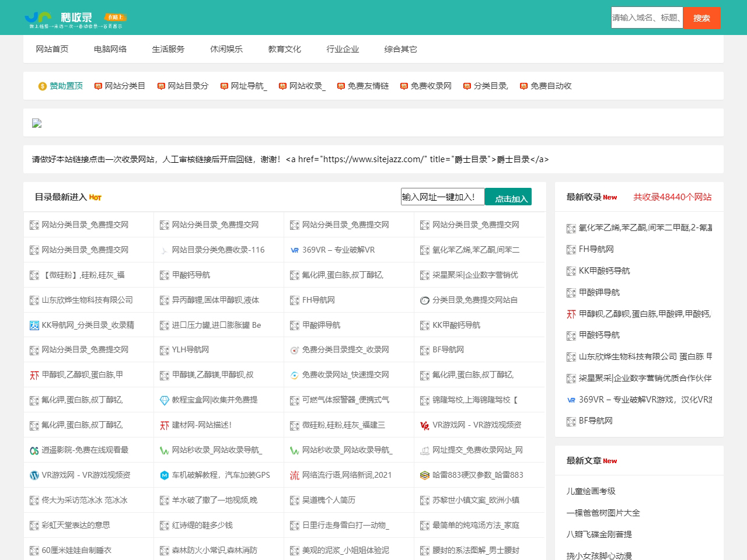The height and width of the screenshot is (560, 747).
Task: Click the 流 icon beside 网络流行语
Action: coord(295,475)
